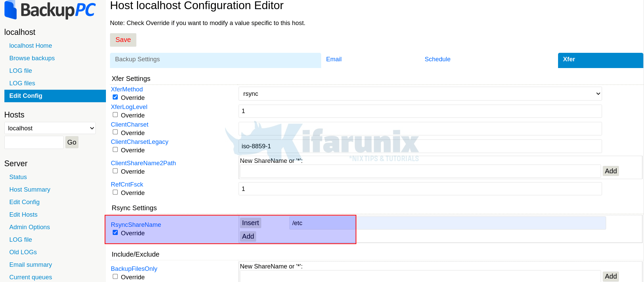This screenshot has width=644, height=282.
Task: Open Admin Options link
Action: pos(30,227)
